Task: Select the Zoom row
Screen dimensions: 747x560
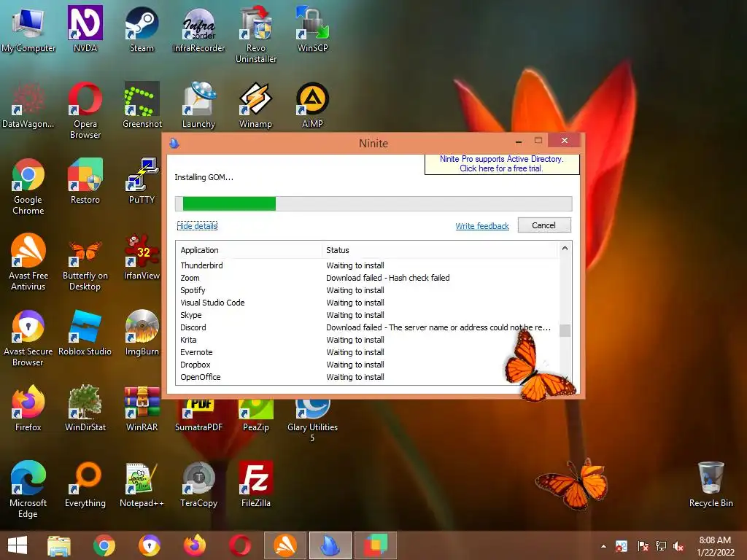Action: [367, 278]
